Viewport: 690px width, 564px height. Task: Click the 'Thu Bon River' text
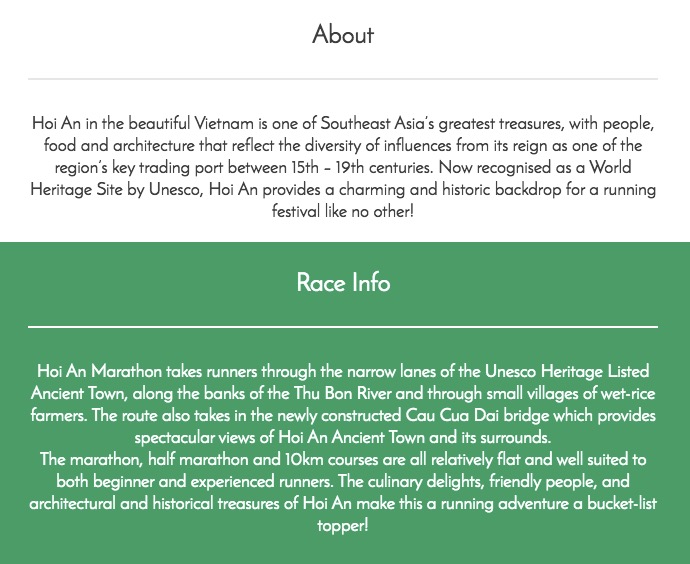pos(342,393)
